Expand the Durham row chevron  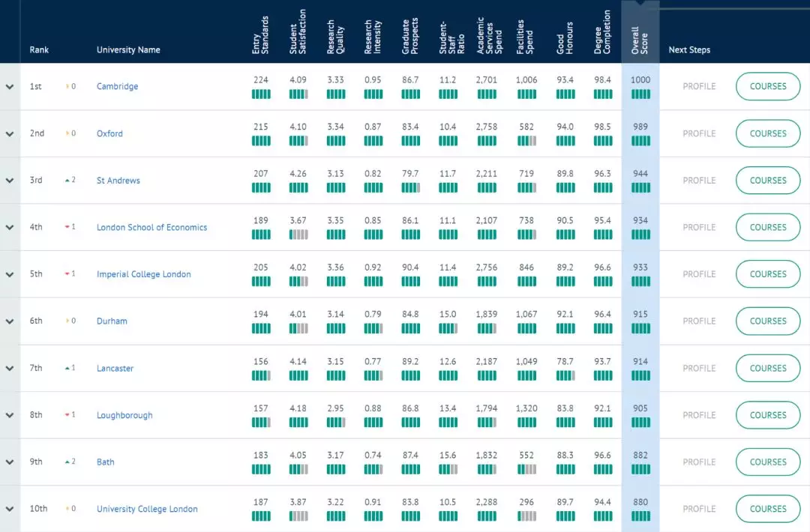click(10, 321)
